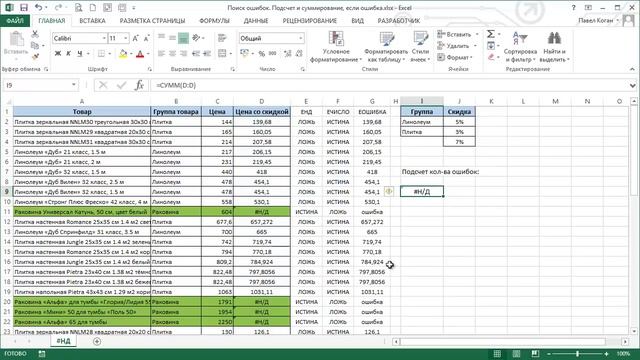Align text to the top

162,38
